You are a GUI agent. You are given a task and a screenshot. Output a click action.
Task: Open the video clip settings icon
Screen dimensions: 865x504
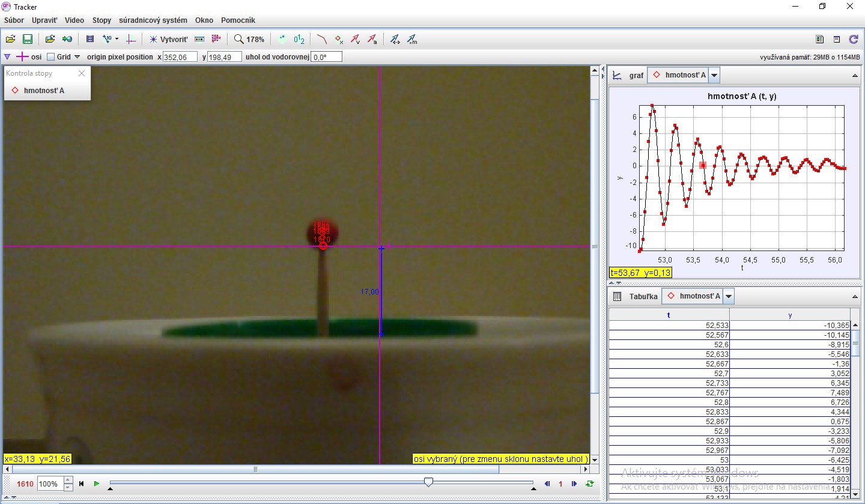coord(90,39)
